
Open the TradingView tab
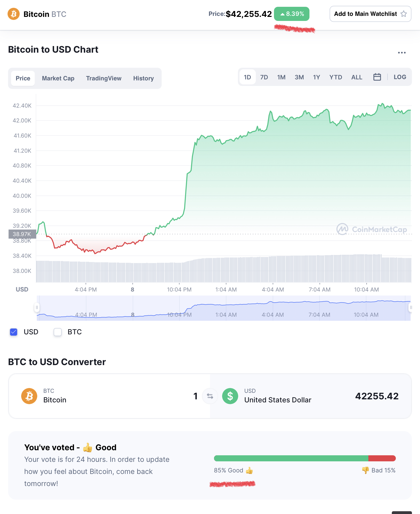(103, 78)
